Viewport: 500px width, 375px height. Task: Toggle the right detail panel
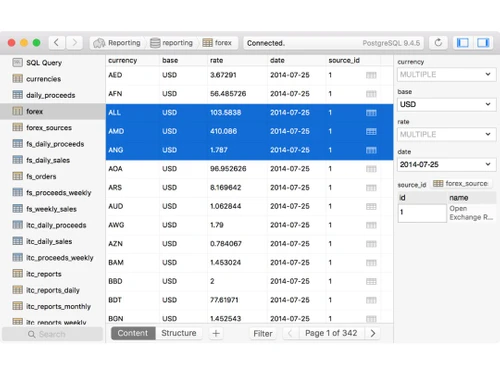pos(483,43)
